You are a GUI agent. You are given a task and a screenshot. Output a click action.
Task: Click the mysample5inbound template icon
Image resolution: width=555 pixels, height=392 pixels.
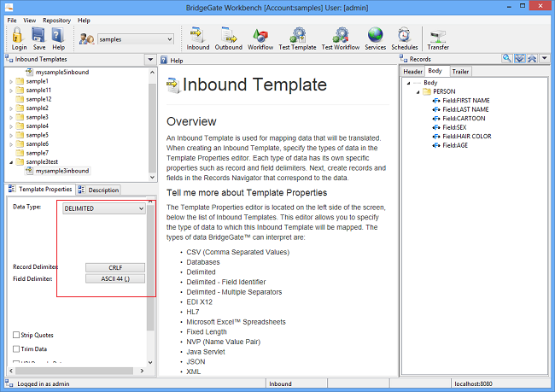click(x=29, y=72)
